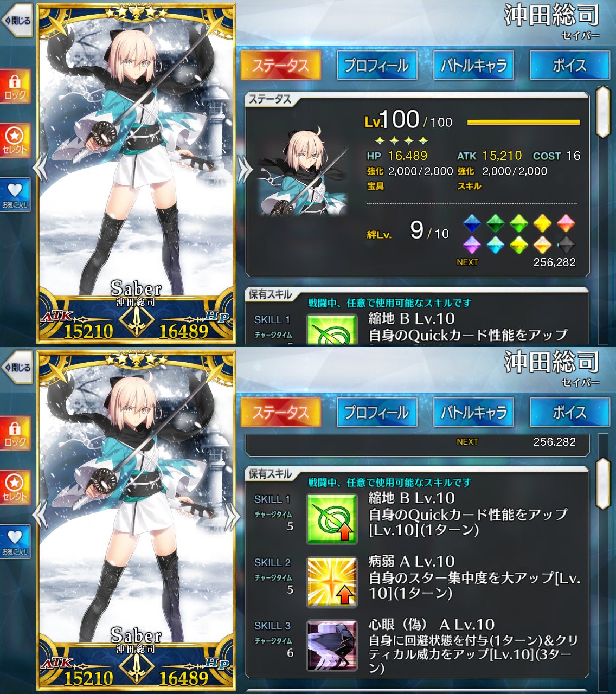Click the dark unfilled bond gem

point(566,245)
